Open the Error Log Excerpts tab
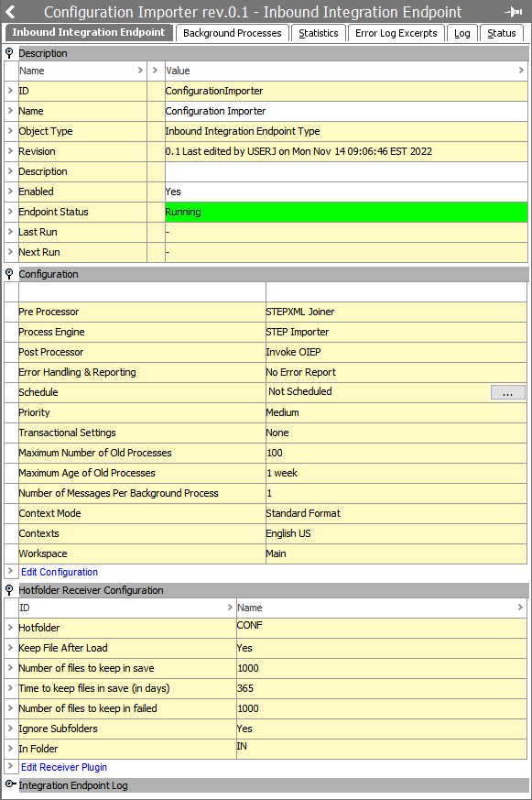This screenshot has height=800, width=532. (x=396, y=33)
